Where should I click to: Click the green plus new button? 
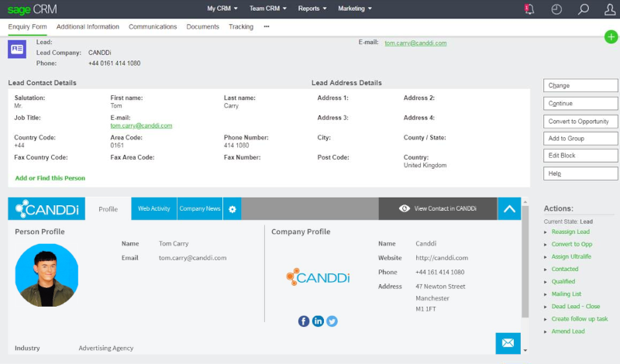click(x=611, y=36)
